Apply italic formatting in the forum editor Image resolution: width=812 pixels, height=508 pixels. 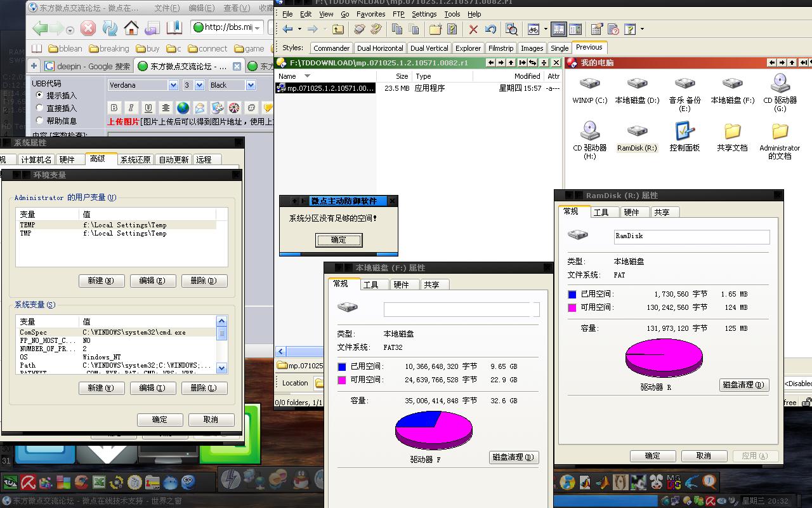click(131, 108)
